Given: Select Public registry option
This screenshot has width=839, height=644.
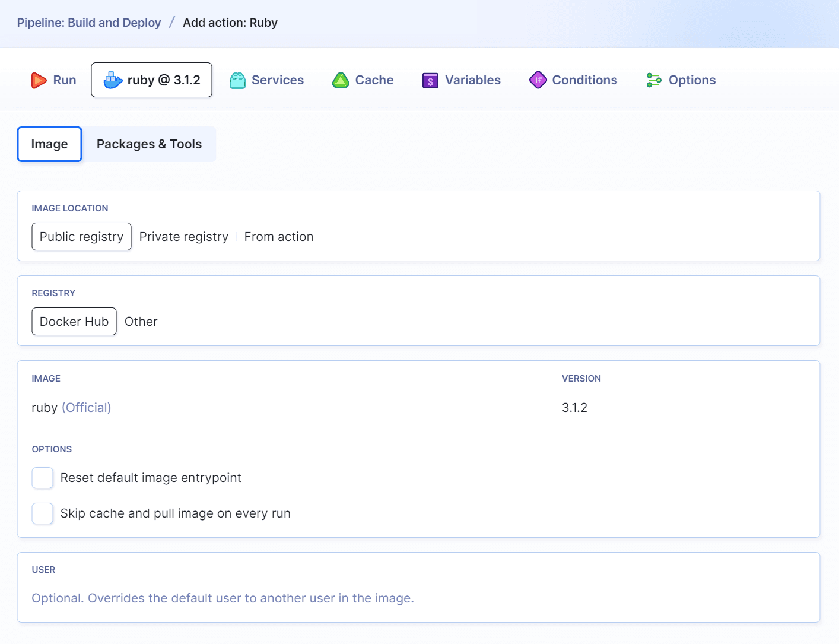Looking at the screenshot, I should pyautogui.click(x=81, y=237).
